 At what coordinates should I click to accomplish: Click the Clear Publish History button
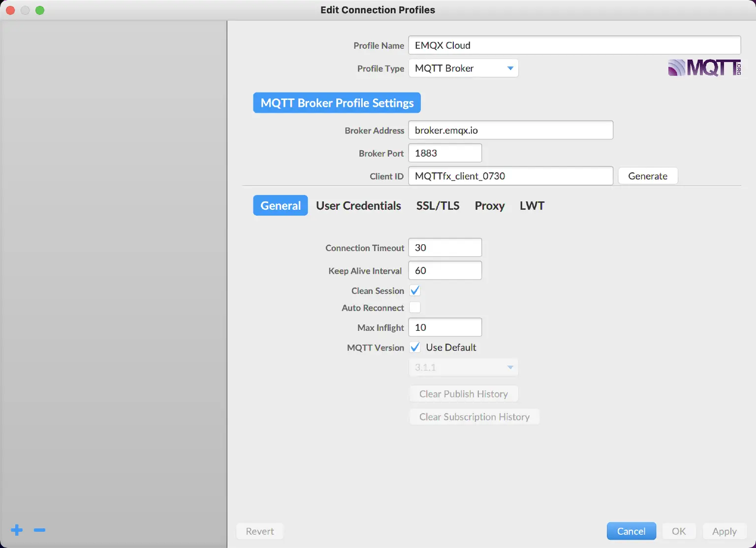(463, 393)
